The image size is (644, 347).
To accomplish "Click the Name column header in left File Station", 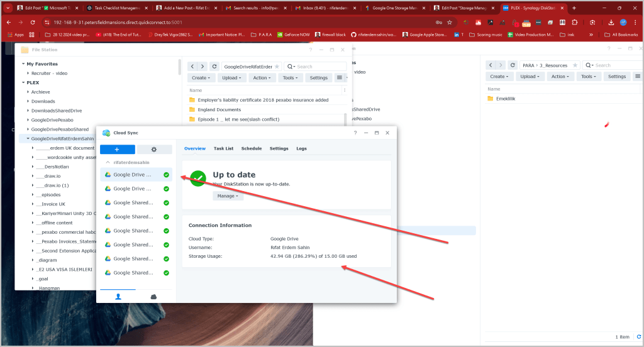I will (x=196, y=91).
